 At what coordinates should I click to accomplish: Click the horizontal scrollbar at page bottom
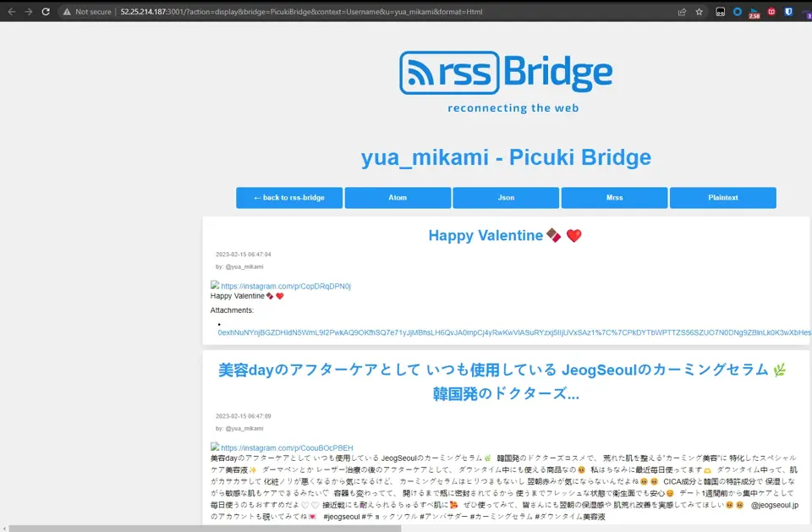click(205, 529)
